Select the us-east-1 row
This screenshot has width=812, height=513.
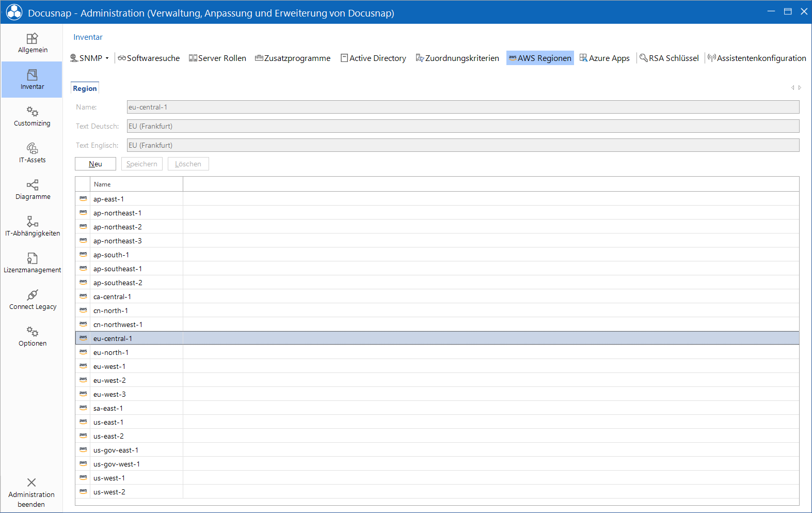(437, 422)
